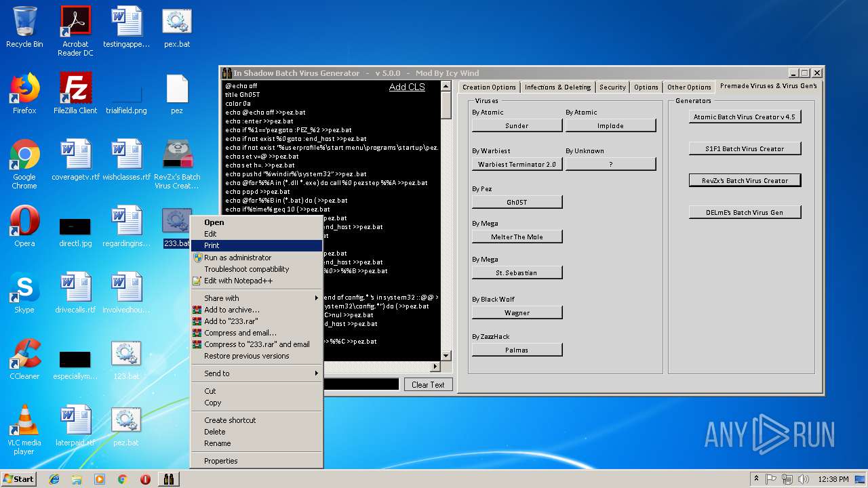868x488 pixels.
Task: Click the Sunder virus button
Action: (x=517, y=125)
